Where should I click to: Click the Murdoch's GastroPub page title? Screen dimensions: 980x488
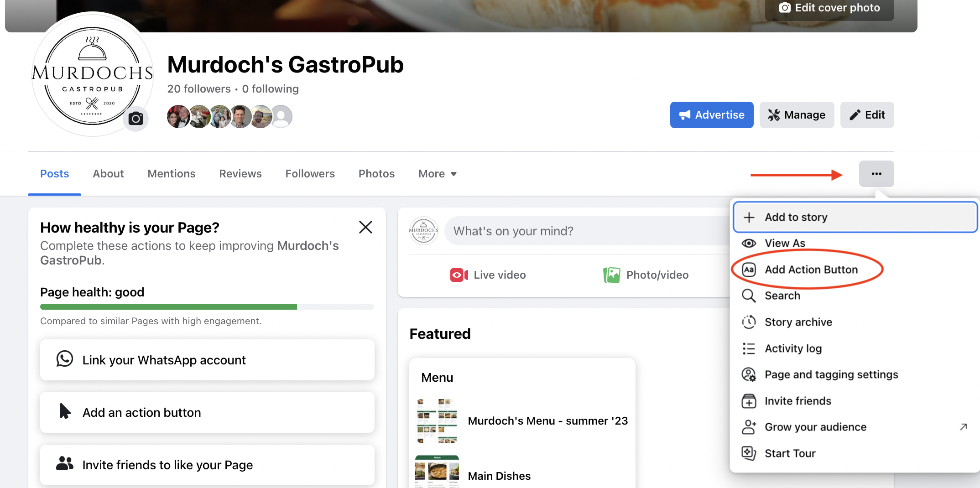coord(285,64)
